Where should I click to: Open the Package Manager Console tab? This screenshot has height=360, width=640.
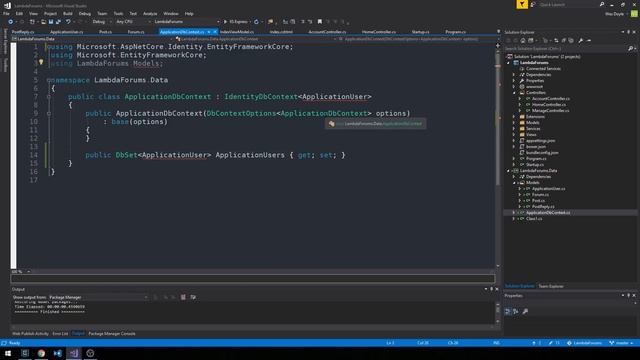coord(112,333)
